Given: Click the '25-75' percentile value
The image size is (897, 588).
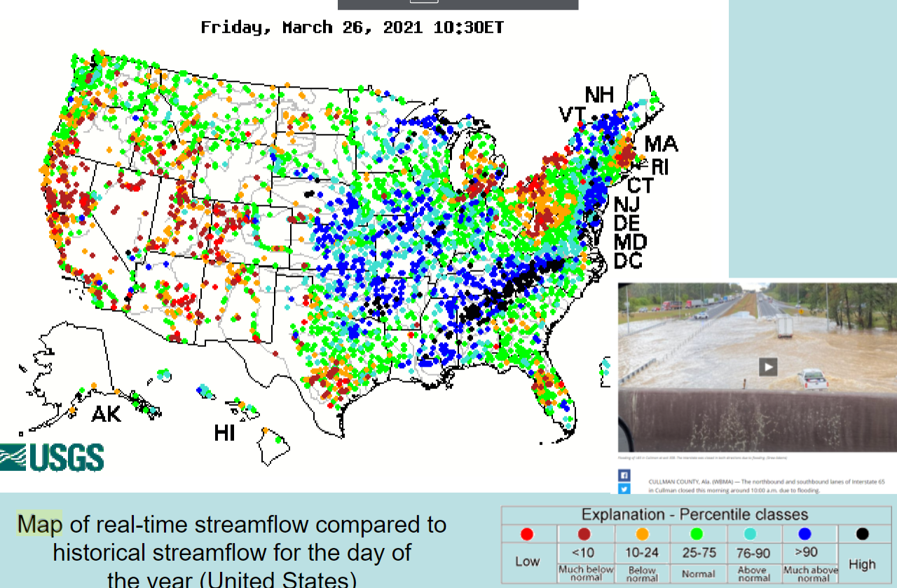Looking at the screenshot, I should tap(699, 553).
